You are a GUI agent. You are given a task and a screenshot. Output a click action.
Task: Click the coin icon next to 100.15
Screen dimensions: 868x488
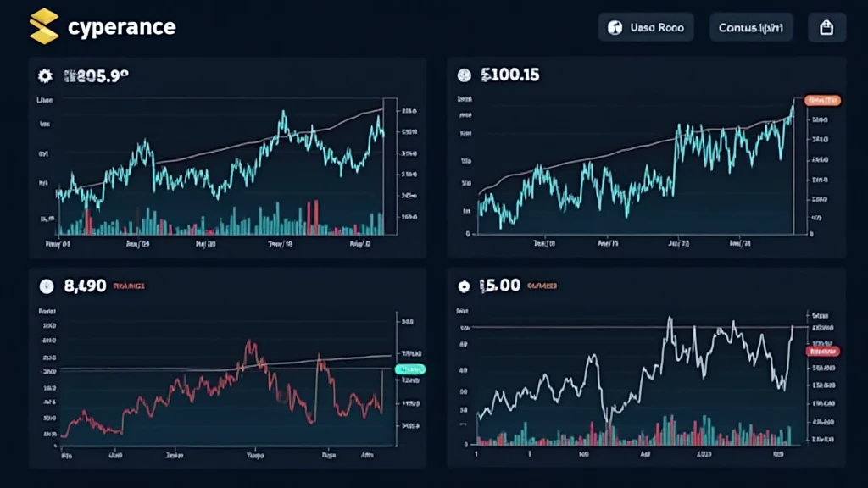click(463, 76)
